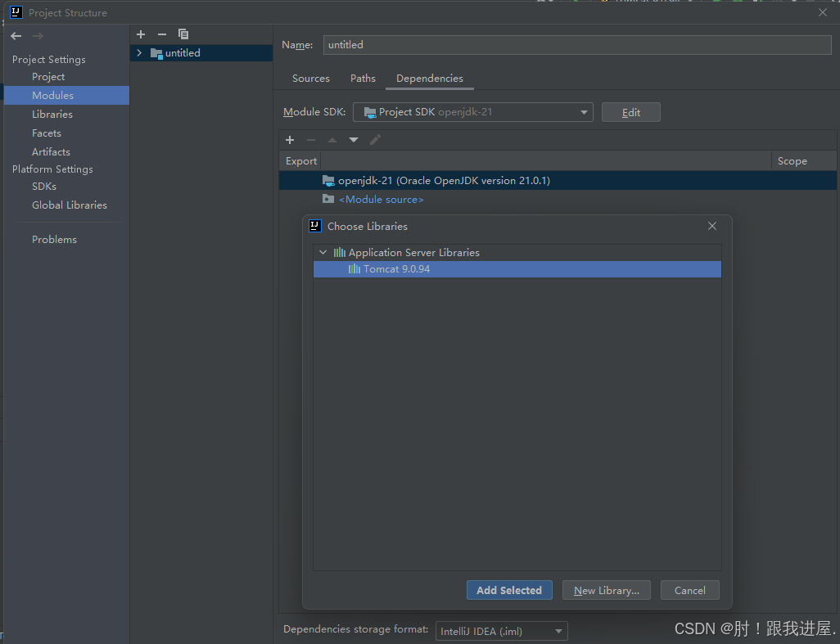Open the Module SDK dropdown
This screenshot has width=840, height=644.
(583, 112)
